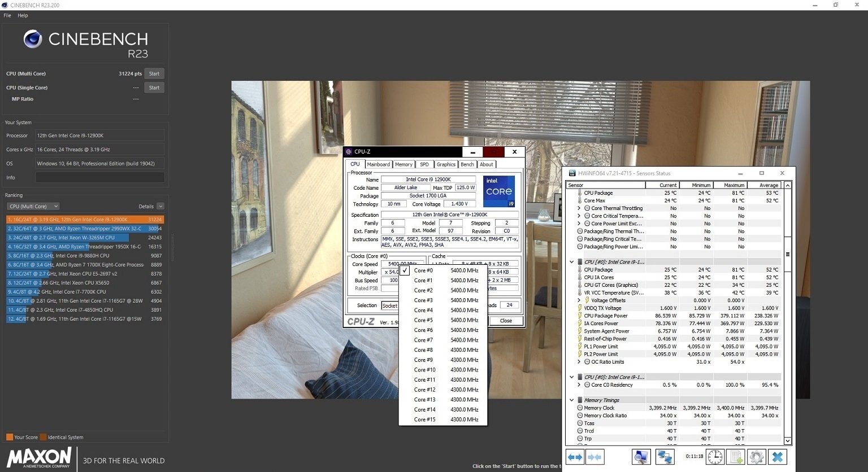The height and width of the screenshot is (472, 868).
Task: Start the CPU (Multi Core) benchmark
Action: (x=154, y=73)
